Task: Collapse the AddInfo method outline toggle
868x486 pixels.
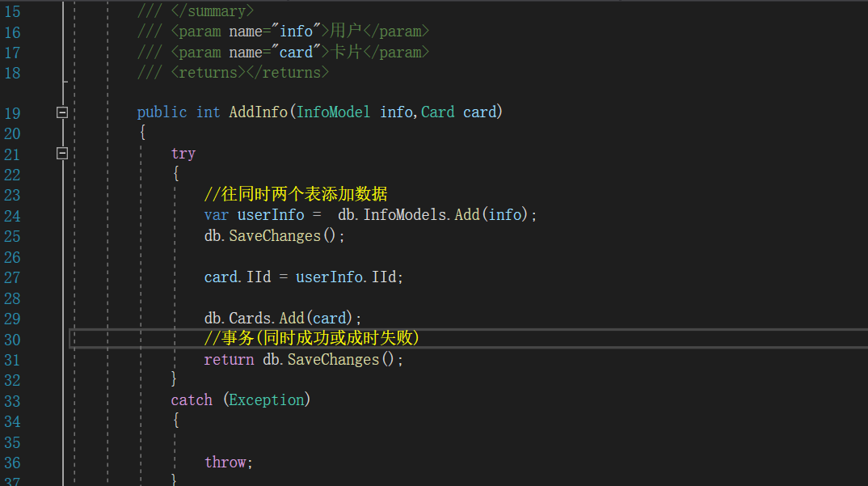Action: (x=62, y=112)
